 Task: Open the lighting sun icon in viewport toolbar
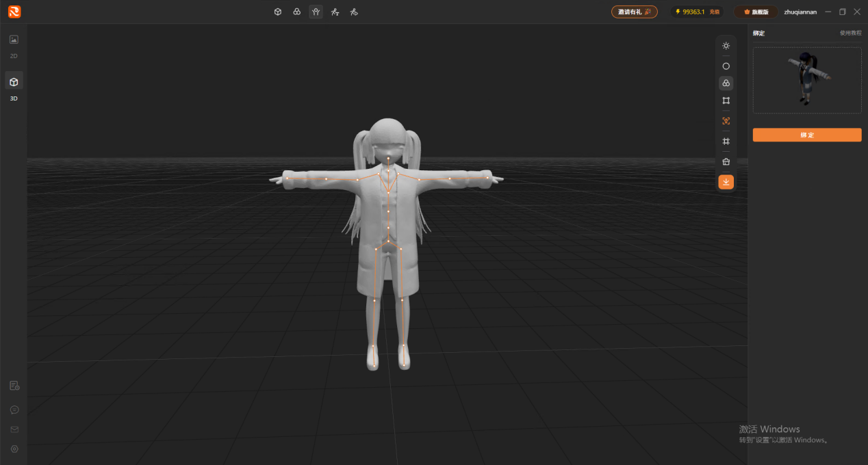click(726, 46)
